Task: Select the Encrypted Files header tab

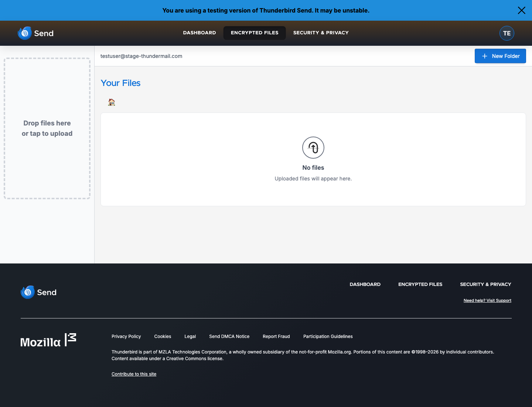Action: (x=255, y=33)
